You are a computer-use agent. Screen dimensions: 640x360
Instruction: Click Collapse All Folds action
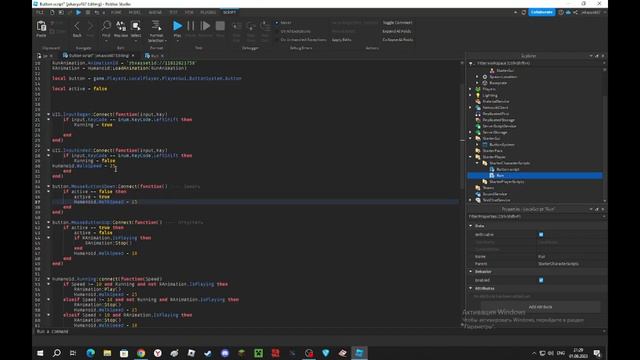(x=398, y=40)
